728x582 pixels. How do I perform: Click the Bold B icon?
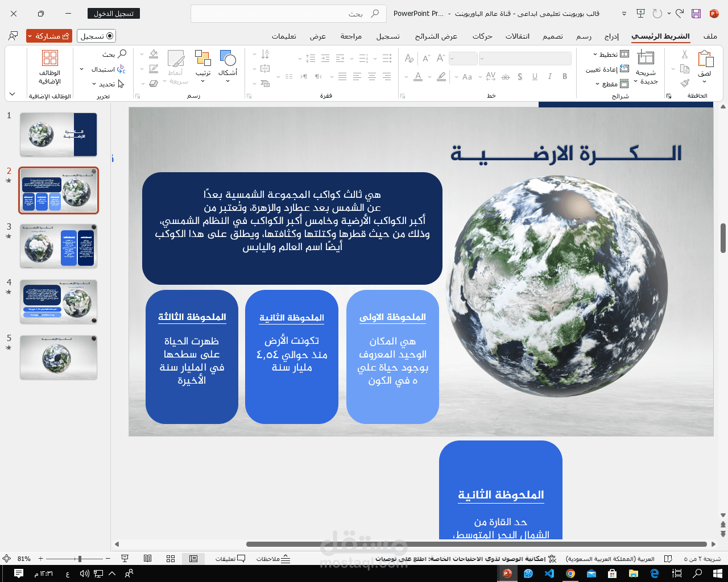coord(565,76)
